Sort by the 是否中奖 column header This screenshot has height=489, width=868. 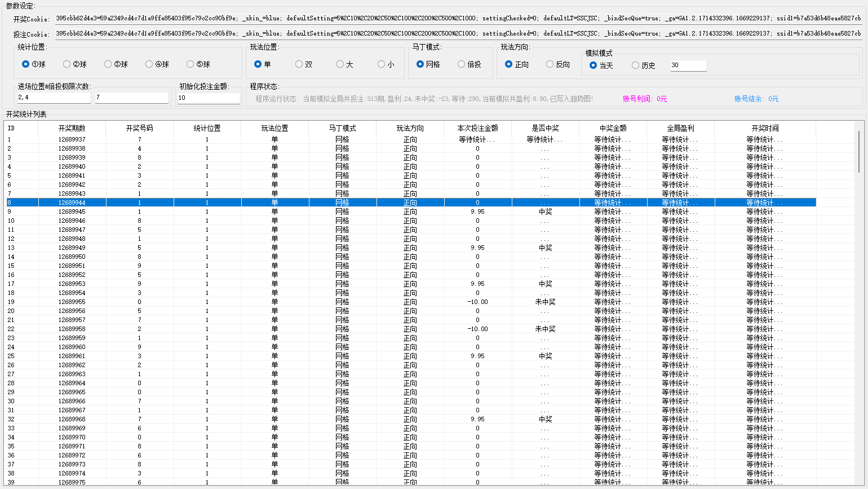pos(545,128)
